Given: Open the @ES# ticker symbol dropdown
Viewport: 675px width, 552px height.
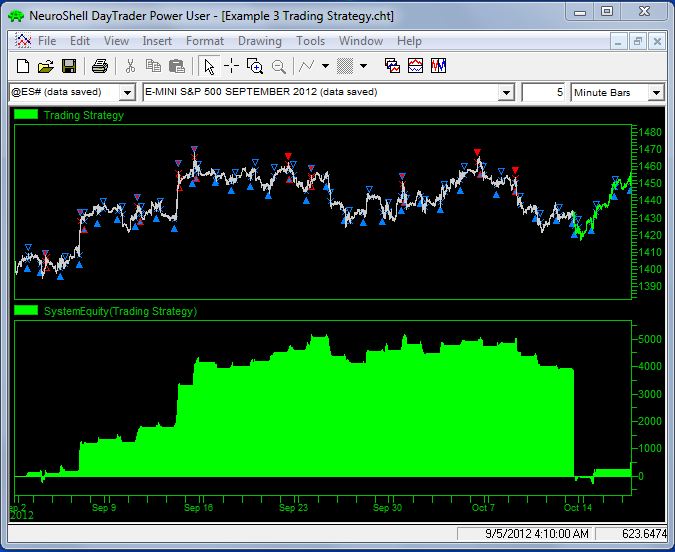Looking at the screenshot, I should tap(127, 93).
